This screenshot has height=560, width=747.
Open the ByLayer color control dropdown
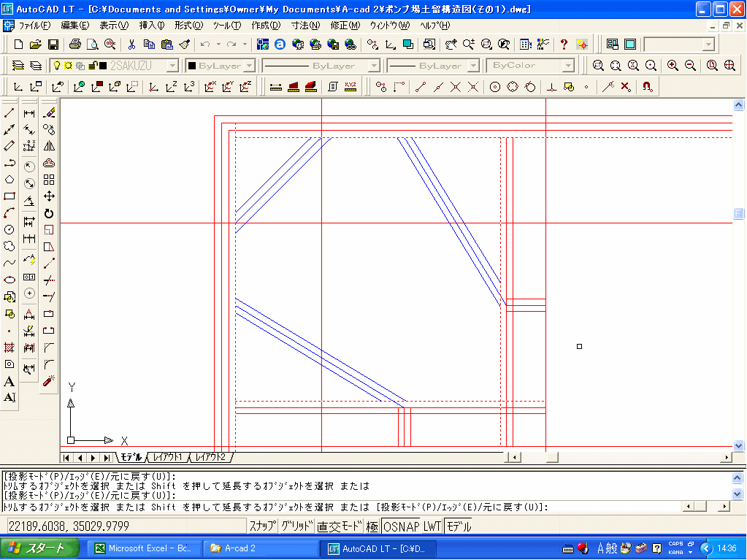click(250, 65)
